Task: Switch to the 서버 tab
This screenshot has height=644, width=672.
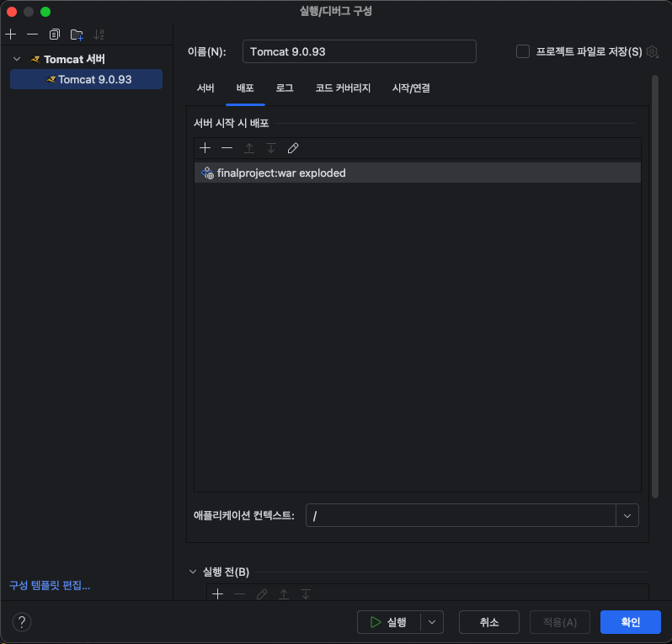Action: coord(205,88)
